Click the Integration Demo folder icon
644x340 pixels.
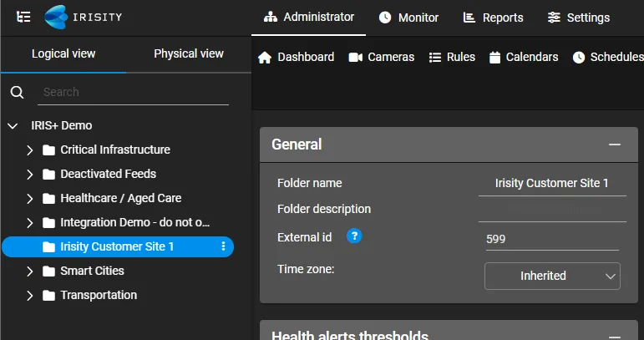[x=49, y=223]
